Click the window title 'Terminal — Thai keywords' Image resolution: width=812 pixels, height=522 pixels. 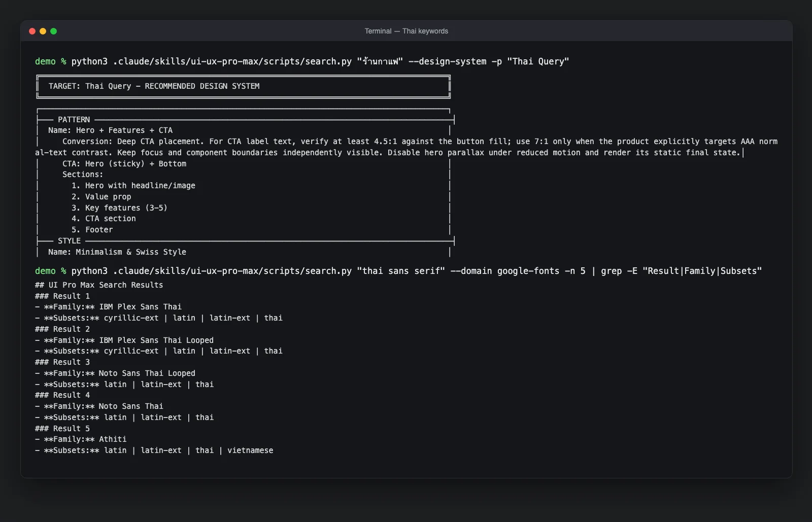(x=406, y=31)
